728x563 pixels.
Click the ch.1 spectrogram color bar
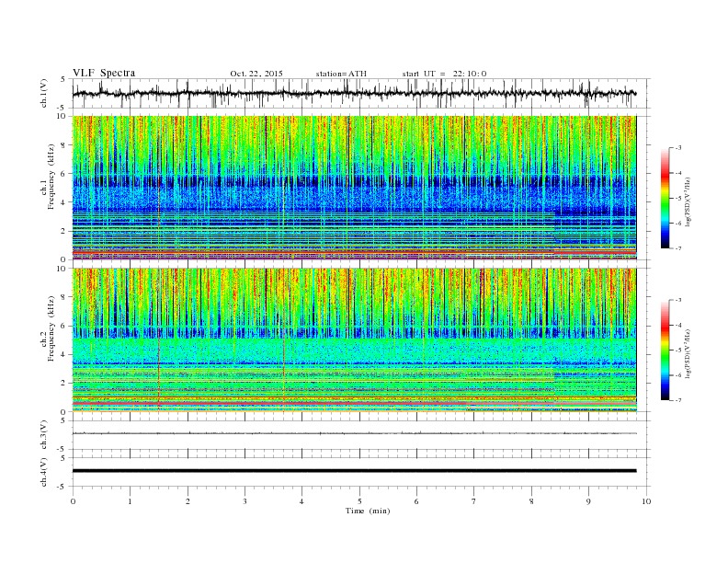point(665,198)
